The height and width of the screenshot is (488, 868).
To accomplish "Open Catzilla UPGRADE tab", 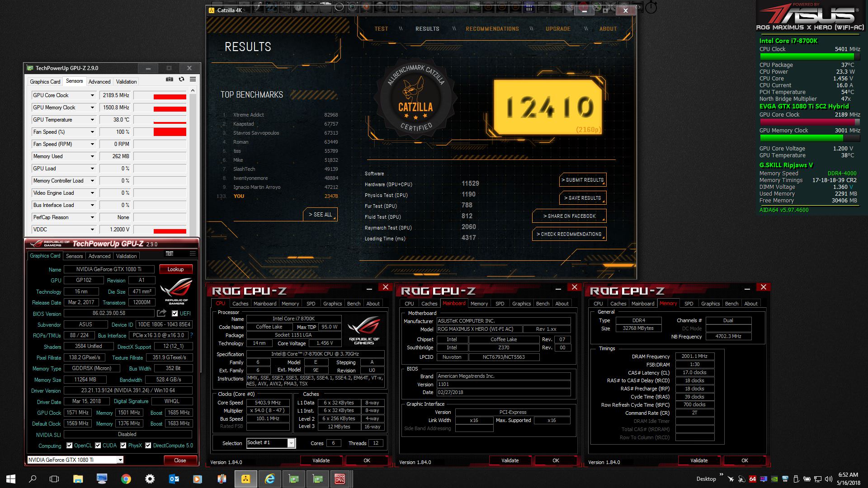I will point(558,28).
